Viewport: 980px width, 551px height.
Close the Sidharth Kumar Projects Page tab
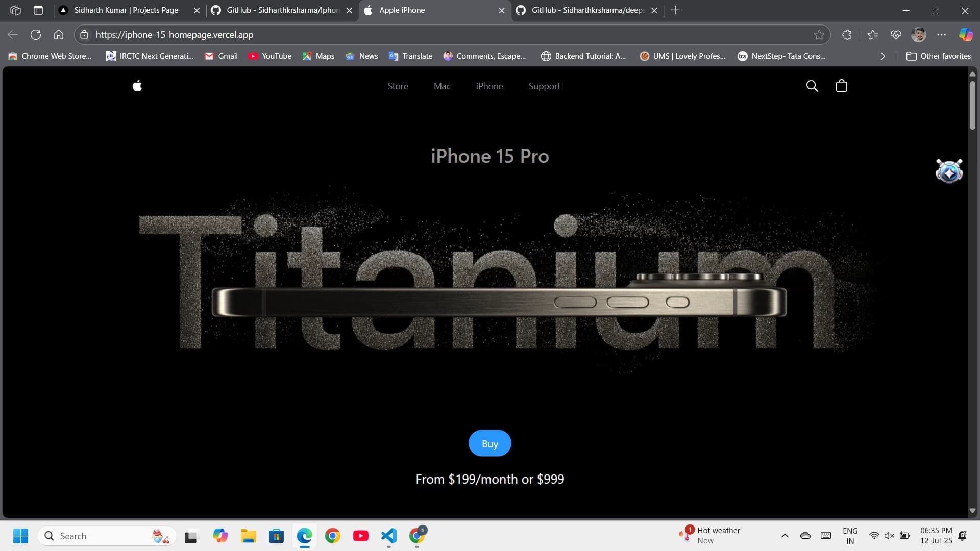(x=197, y=11)
